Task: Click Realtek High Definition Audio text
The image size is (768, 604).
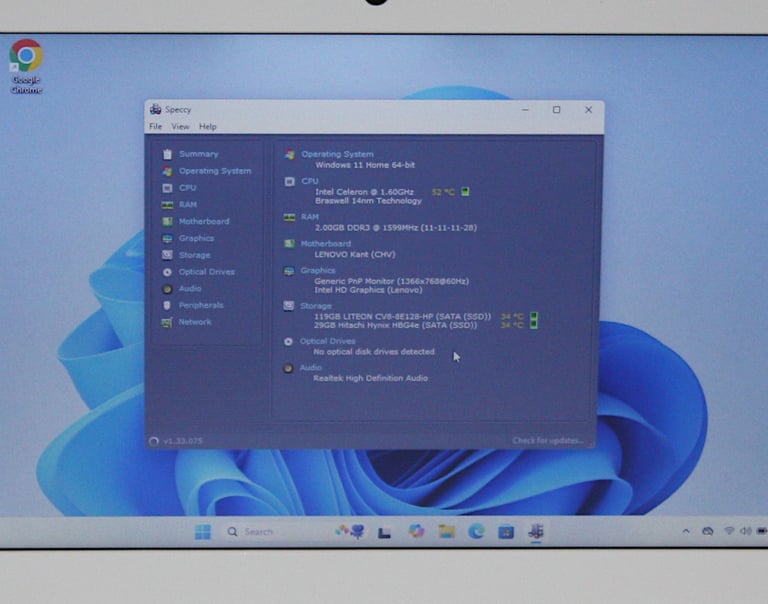Action: (x=370, y=378)
